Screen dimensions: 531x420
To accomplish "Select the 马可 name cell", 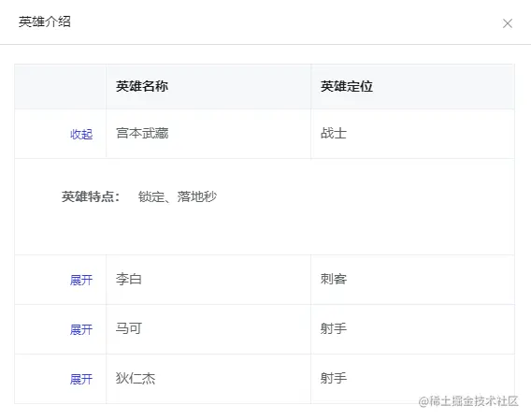I will 208,329.
